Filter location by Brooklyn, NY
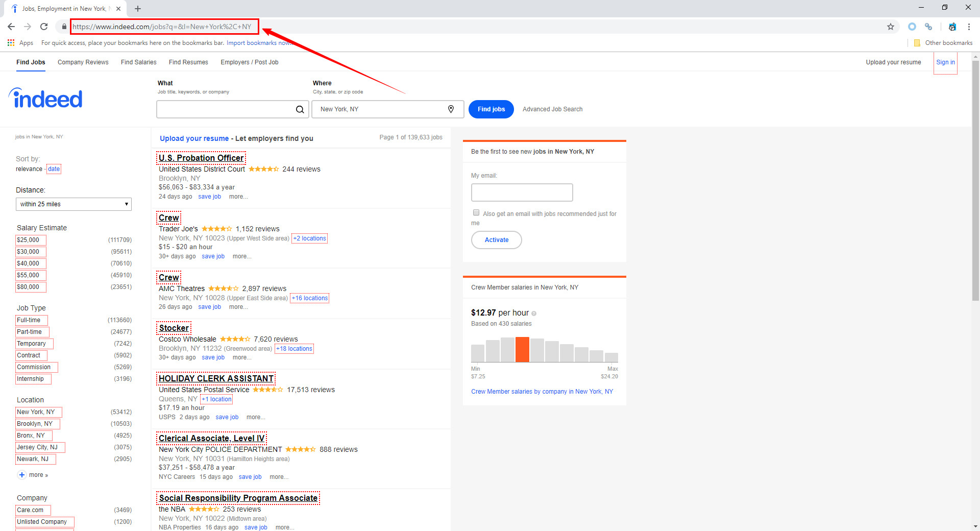This screenshot has width=980, height=531. [37, 424]
